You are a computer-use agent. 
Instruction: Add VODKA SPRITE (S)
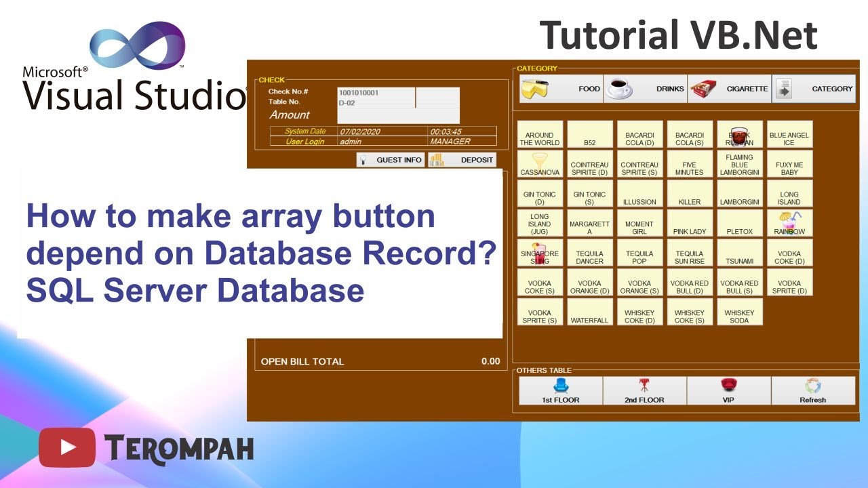[540, 312]
